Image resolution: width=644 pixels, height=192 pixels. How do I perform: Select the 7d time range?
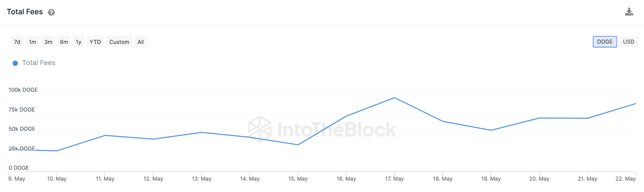click(17, 42)
